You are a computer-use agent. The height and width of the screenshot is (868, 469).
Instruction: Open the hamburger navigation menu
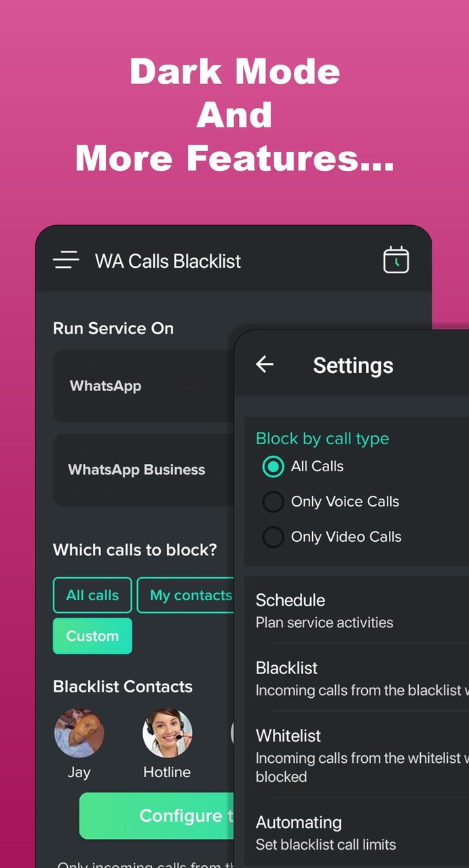pyautogui.click(x=66, y=260)
